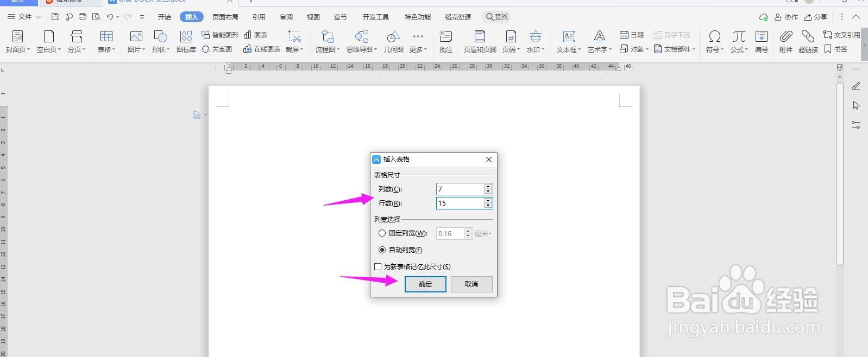Click the OK (确定) button
This screenshot has width=868, height=357.
pyautogui.click(x=425, y=284)
